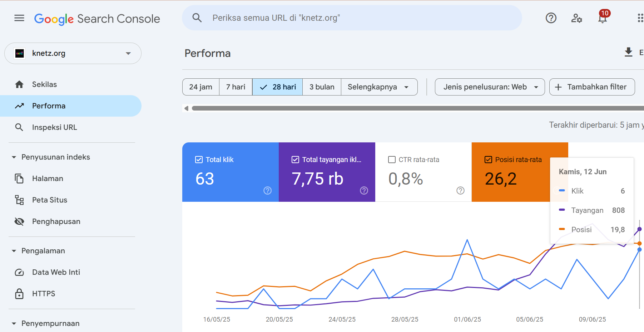Click the Kamis, 12 Jun tooltip heading
This screenshot has width=644, height=332.
[x=583, y=172]
